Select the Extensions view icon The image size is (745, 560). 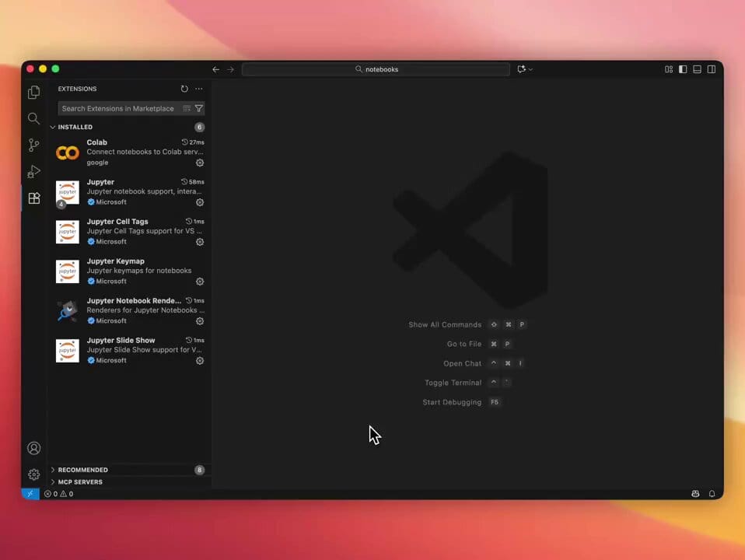(x=33, y=198)
